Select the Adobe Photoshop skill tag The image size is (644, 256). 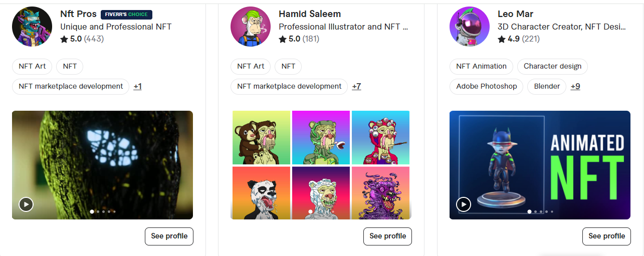pos(486,86)
